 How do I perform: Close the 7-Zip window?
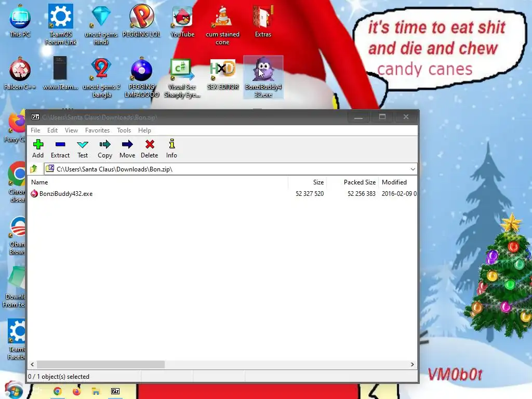coord(406,117)
